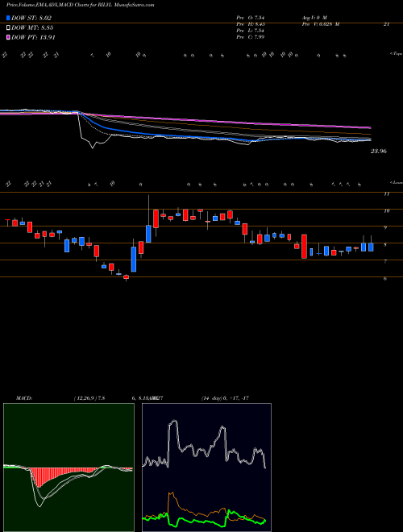The height and width of the screenshot is (532, 403).
Task: Click the tall red candle near 8 level
Action: pos(304,247)
